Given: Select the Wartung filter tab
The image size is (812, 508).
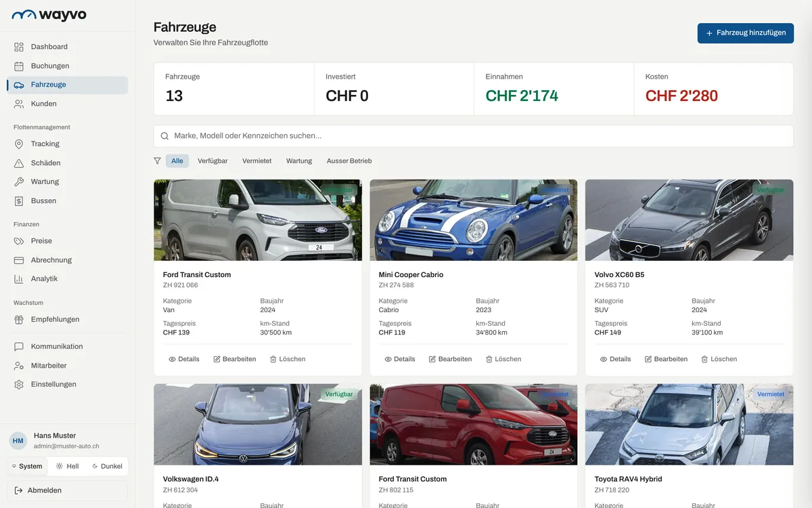Looking at the screenshot, I should [x=299, y=161].
